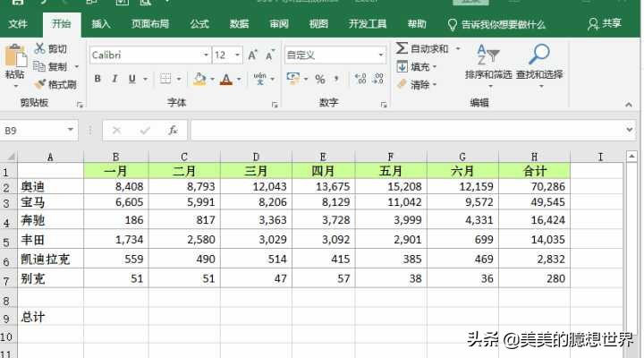The height and width of the screenshot is (358, 644).
Task: Click the accounting number format icon
Action: tap(292, 79)
